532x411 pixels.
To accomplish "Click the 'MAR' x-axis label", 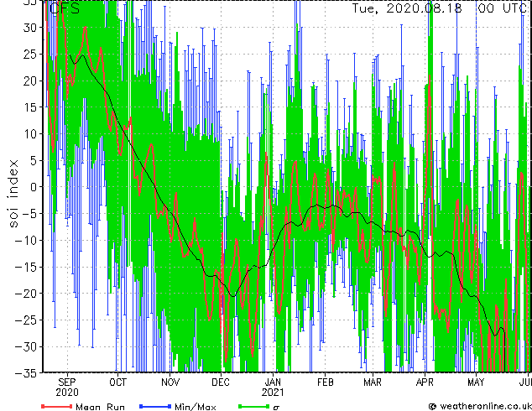I will pyautogui.click(x=373, y=382).
